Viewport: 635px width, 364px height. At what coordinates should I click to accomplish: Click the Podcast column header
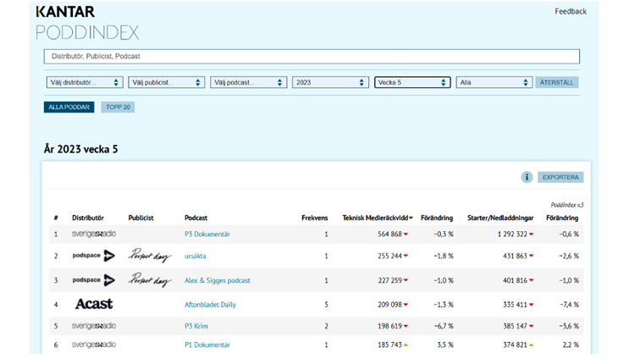[x=196, y=218]
